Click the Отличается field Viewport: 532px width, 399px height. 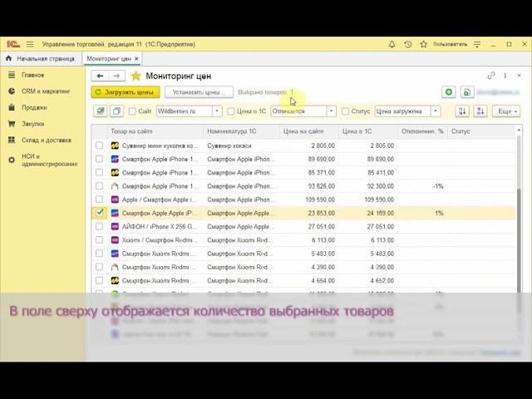(x=298, y=111)
